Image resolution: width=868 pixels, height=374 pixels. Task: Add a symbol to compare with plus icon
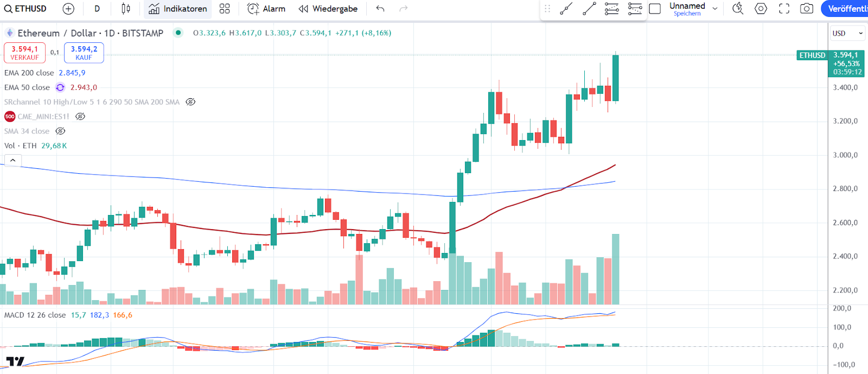tap(68, 9)
